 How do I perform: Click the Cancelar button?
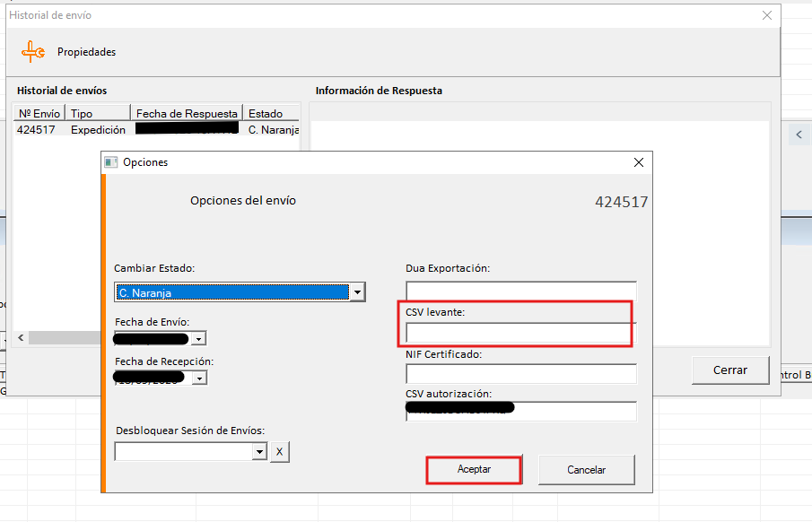tap(586, 470)
